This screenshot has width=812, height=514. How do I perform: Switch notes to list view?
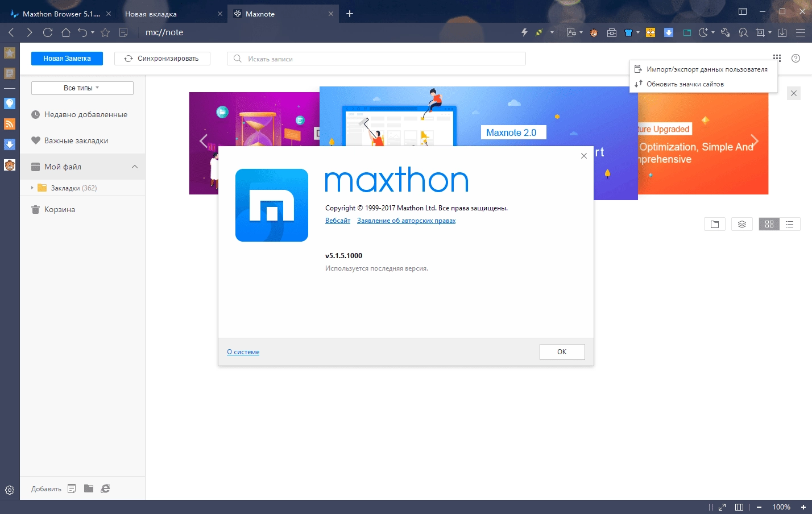click(x=790, y=224)
